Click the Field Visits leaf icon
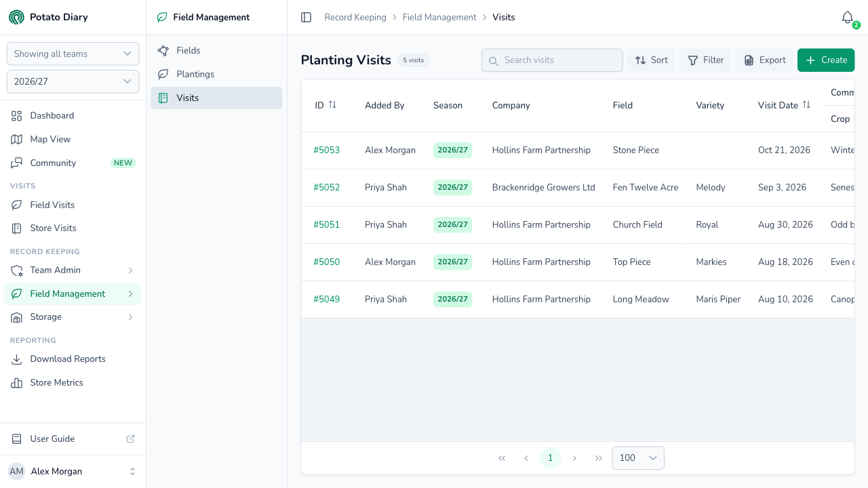 click(x=17, y=205)
